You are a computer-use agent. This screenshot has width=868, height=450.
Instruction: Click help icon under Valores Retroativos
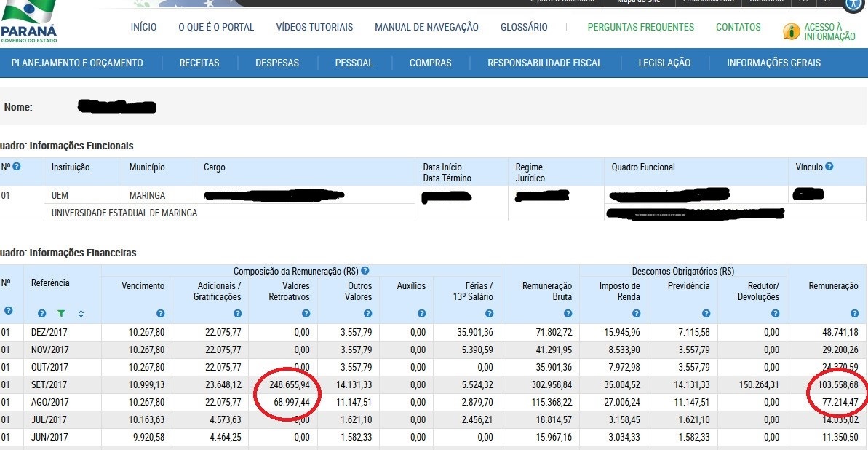(x=306, y=314)
